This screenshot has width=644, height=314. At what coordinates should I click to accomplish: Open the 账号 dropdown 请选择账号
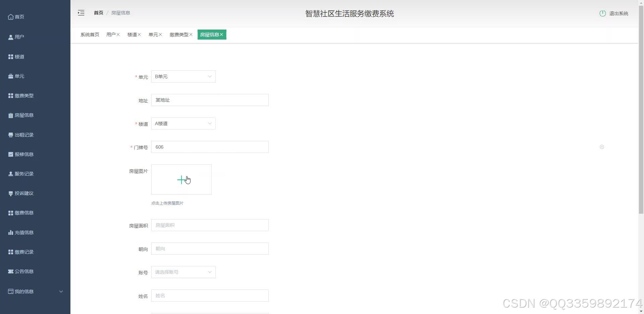183,272
